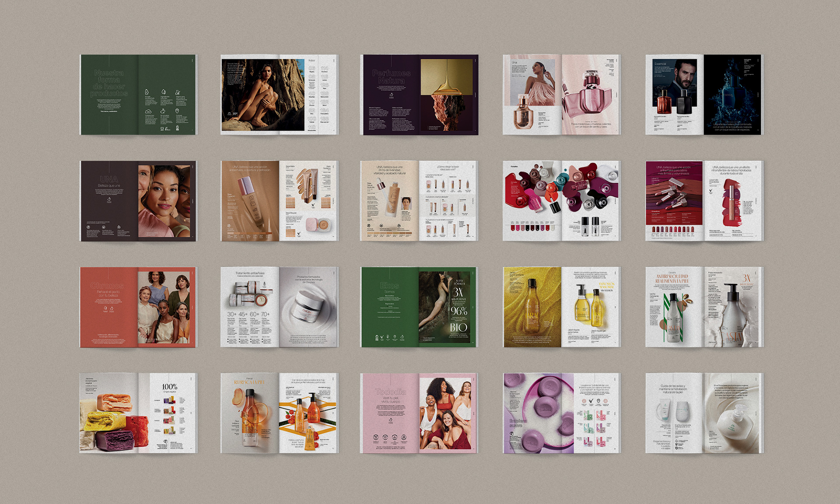
Task: Open the pink Tododía spread with women
Action: click(419, 413)
